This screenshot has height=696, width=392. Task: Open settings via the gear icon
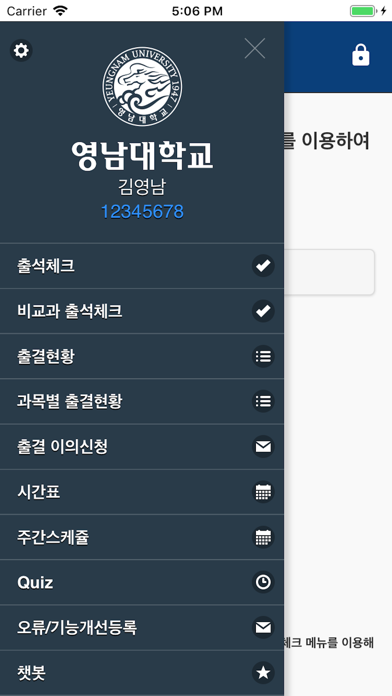21,50
